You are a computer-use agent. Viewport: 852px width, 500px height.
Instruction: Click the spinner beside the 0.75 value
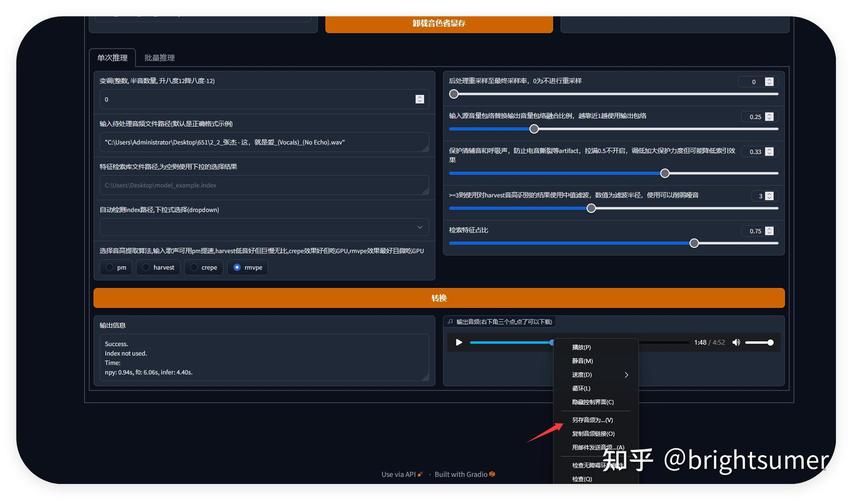[x=769, y=231]
